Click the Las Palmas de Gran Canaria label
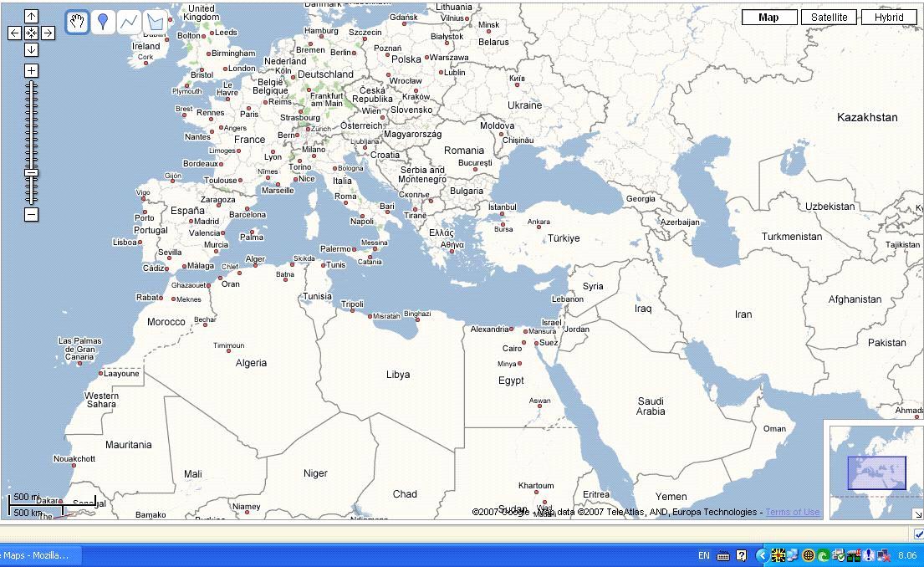This screenshot has width=924, height=567. (80, 349)
